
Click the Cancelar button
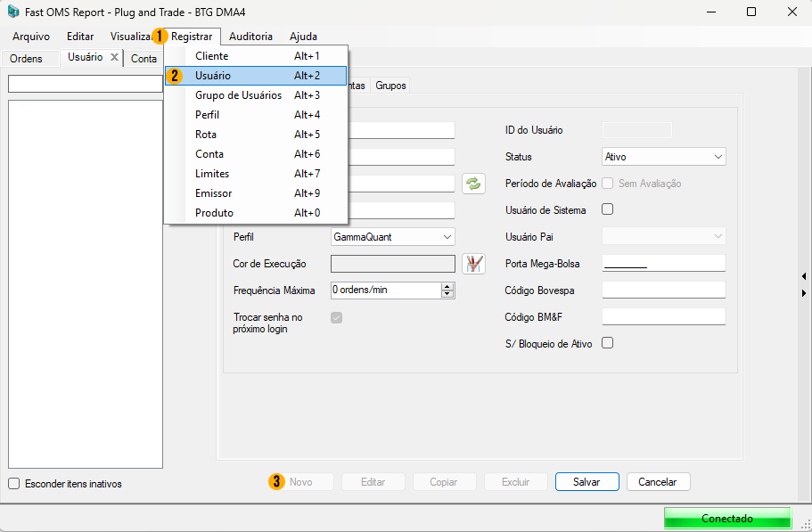(x=658, y=482)
